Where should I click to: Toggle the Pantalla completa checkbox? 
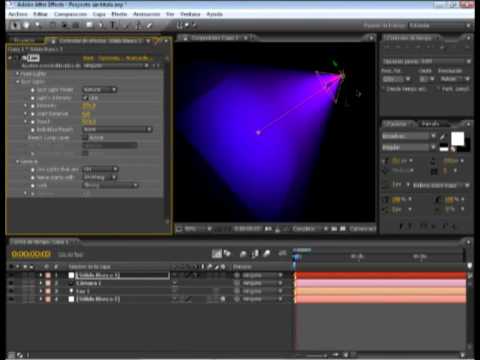coord(438,89)
